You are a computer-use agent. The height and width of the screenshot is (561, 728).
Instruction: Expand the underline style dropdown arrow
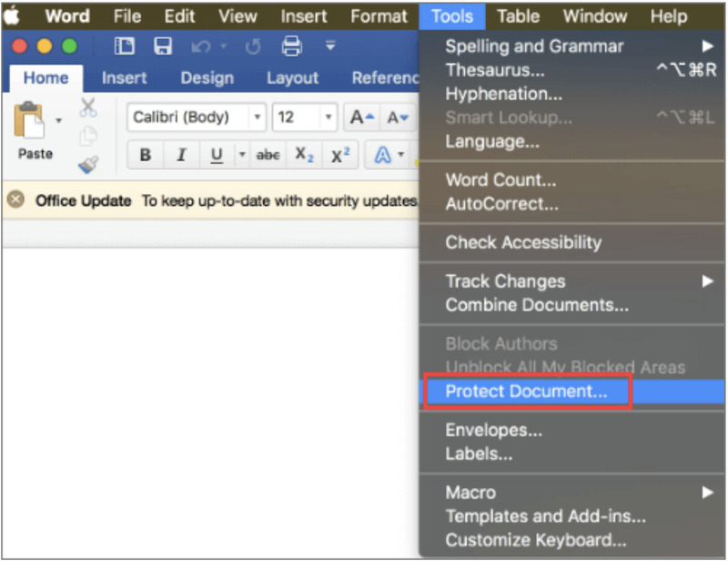(241, 156)
